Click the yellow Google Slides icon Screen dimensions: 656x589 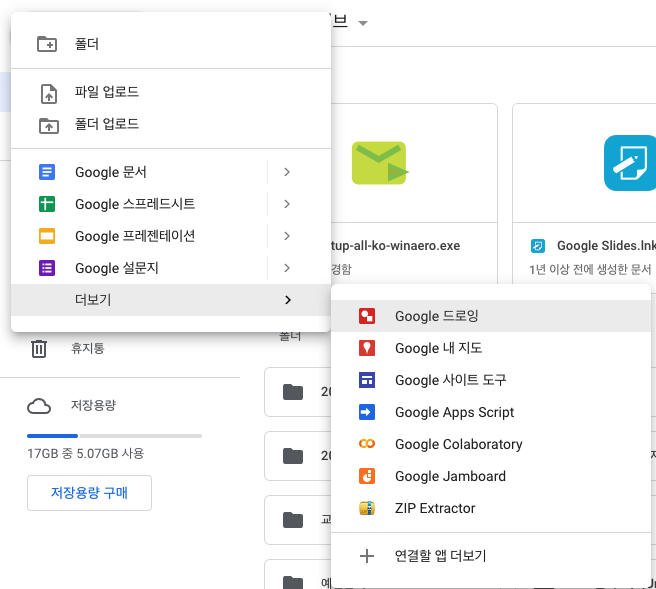47,236
